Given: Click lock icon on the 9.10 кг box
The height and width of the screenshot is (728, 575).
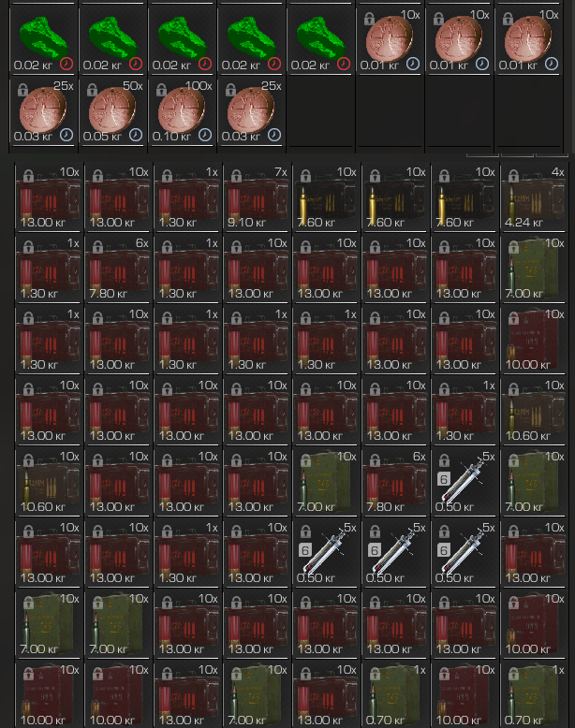Looking at the screenshot, I should click(236, 177).
